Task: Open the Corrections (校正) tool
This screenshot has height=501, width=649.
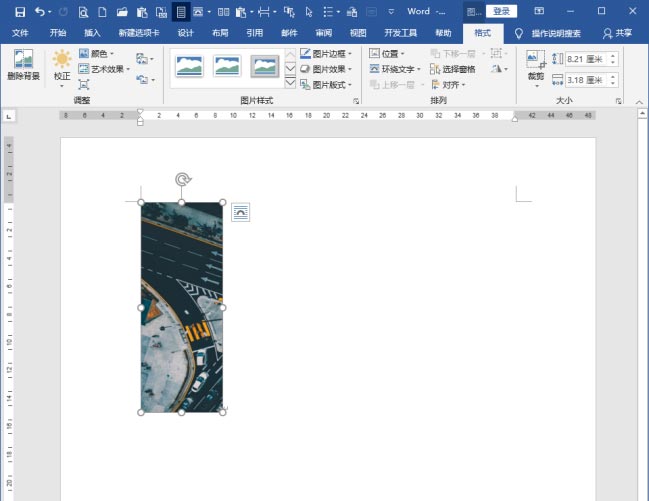Action: point(62,65)
